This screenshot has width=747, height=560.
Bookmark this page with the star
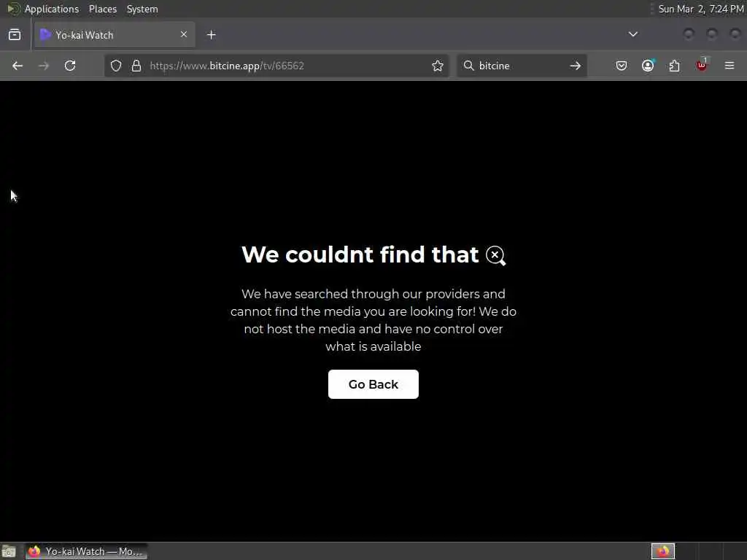[x=438, y=66]
